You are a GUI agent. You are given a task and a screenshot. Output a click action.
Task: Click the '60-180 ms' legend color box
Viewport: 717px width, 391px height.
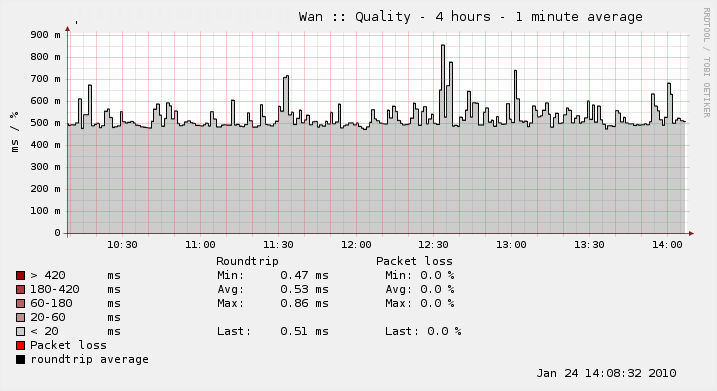click(21, 303)
